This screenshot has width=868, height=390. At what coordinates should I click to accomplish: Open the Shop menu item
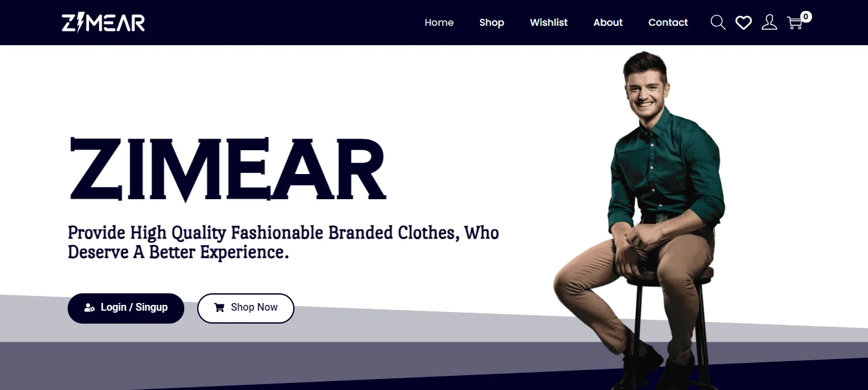(x=492, y=23)
